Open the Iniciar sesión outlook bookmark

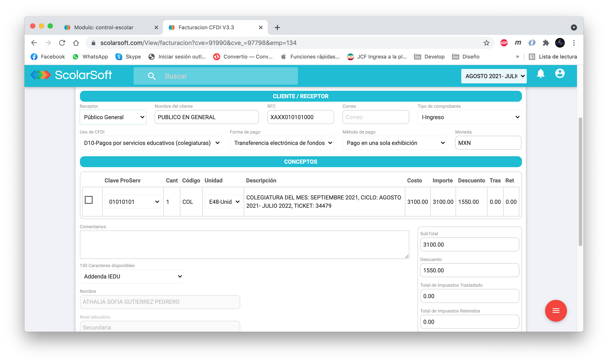(x=177, y=57)
